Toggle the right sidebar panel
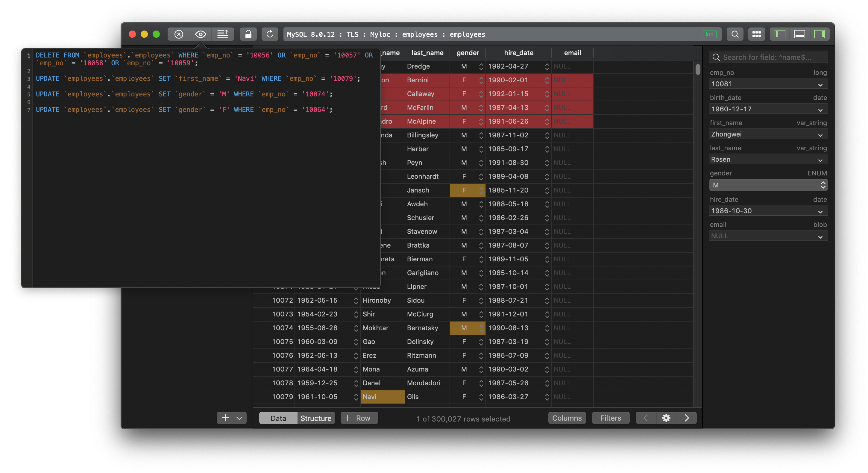 pyautogui.click(x=819, y=34)
